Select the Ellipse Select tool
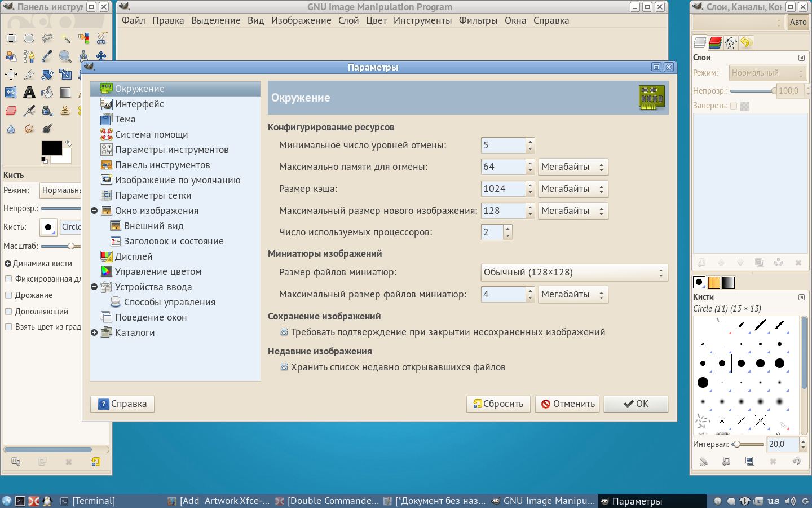The width and height of the screenshot is (812, 508). point(29,38)
